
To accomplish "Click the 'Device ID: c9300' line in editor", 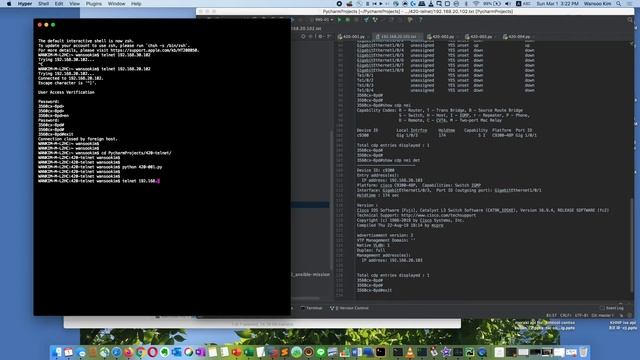I will click(x=376, y=170).
